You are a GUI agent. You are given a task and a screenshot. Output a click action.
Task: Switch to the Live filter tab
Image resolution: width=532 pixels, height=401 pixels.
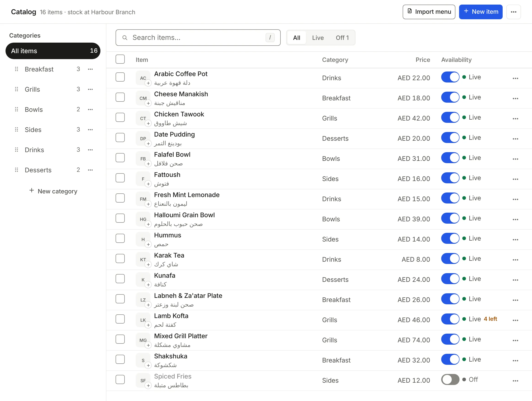[318, 38]
